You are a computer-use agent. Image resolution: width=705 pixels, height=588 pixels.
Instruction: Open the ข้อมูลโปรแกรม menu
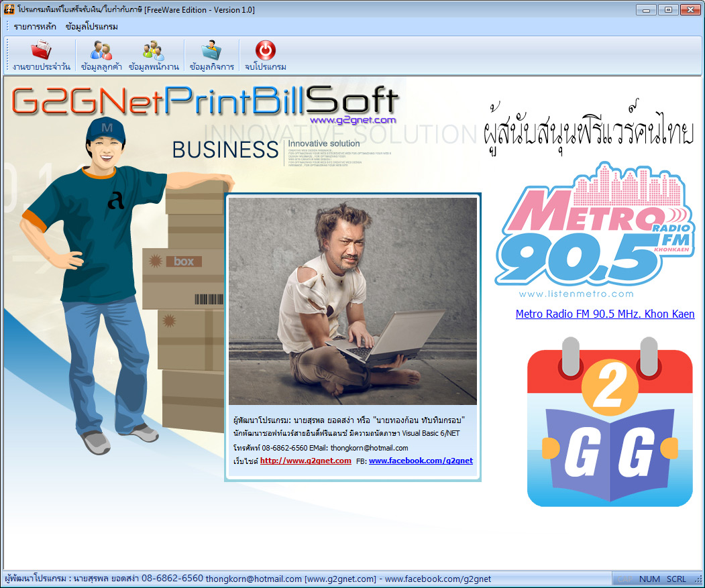pyautogui.click(x=91, y=27)
